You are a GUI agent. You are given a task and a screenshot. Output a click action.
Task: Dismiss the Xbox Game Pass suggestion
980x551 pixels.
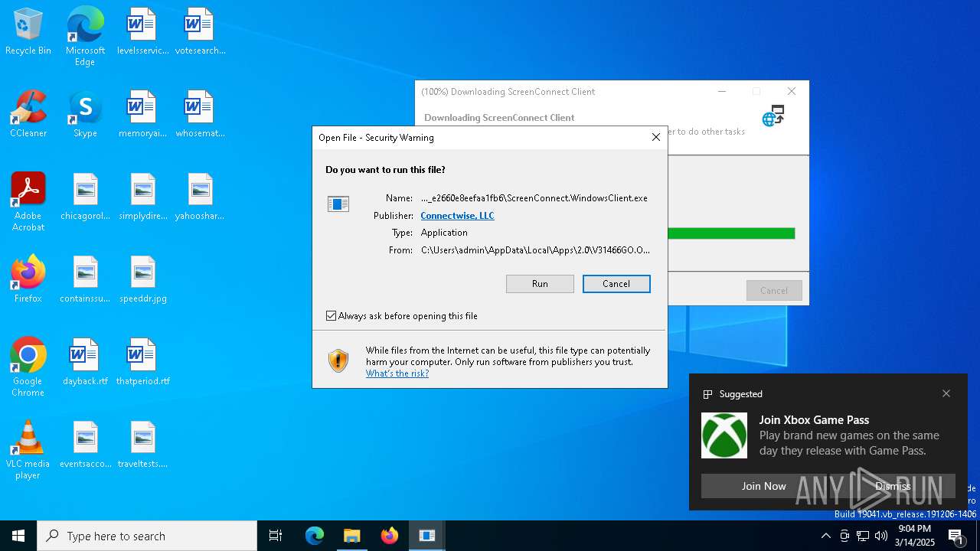click(x=893, y=486)
